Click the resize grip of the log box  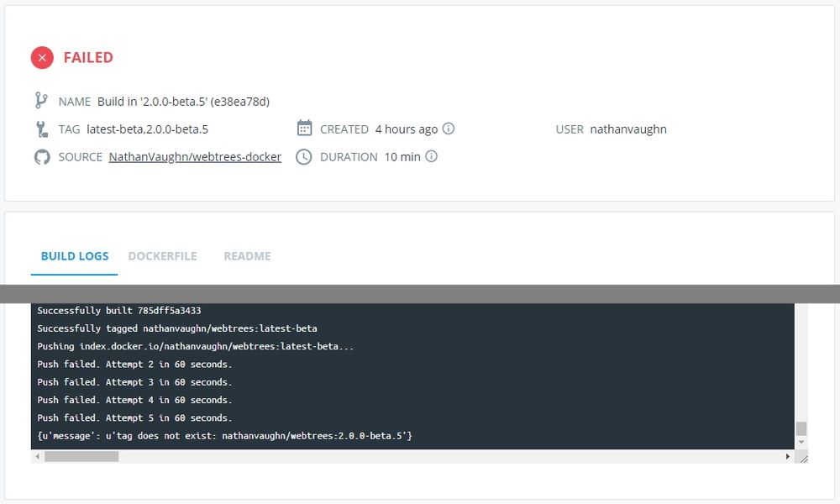[803, 458]
